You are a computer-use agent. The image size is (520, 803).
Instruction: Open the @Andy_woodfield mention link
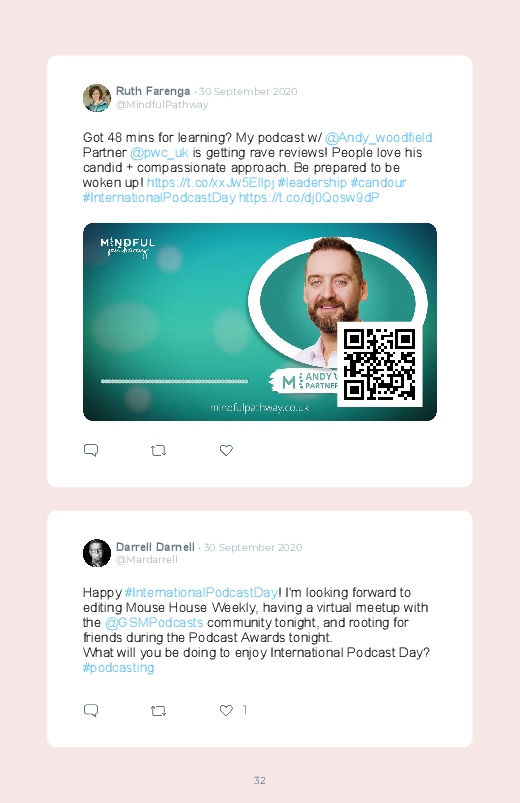[x=379, y=138]
